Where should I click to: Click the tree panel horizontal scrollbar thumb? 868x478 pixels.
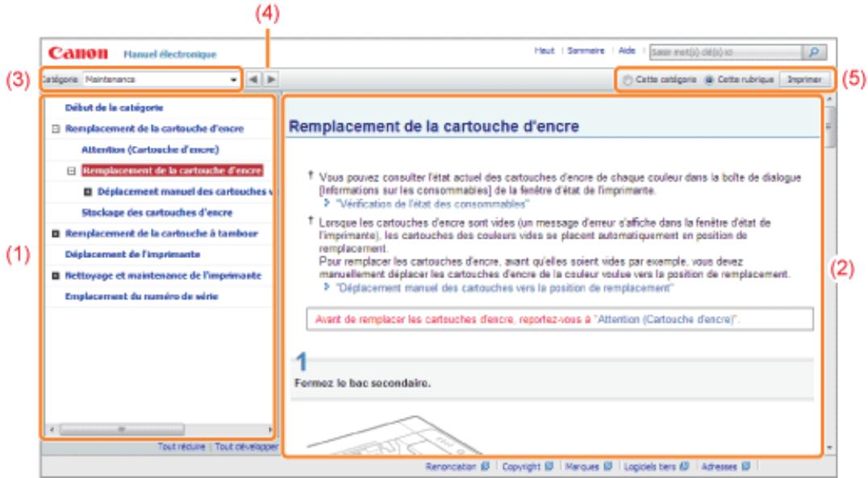pos(122,430)
